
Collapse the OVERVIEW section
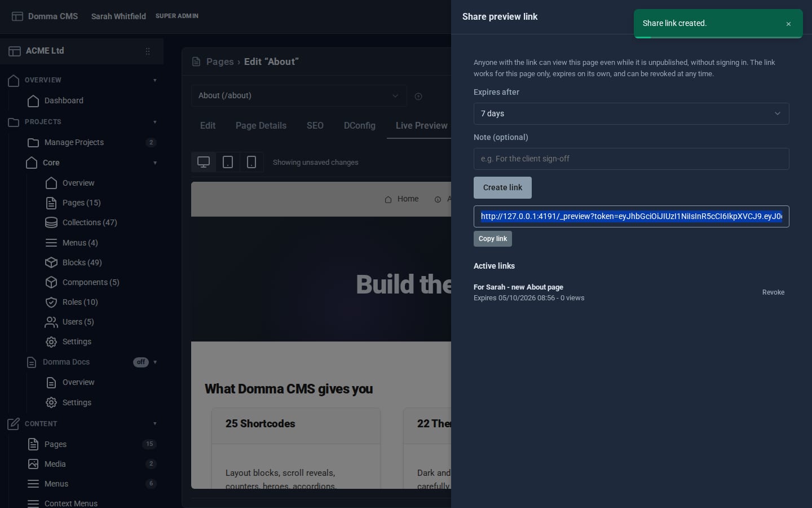(x=155, y=80)
